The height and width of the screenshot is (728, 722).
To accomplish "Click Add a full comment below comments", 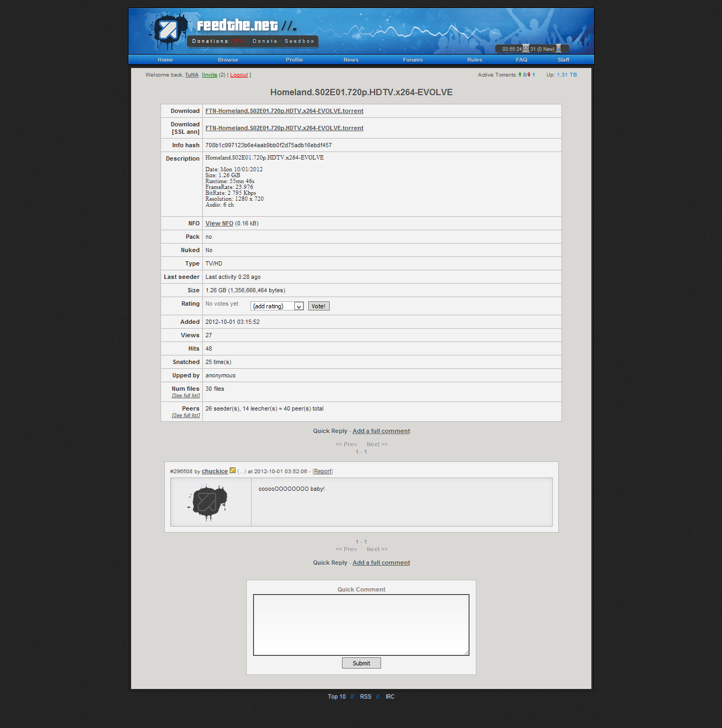I will (x=381, y=563).
